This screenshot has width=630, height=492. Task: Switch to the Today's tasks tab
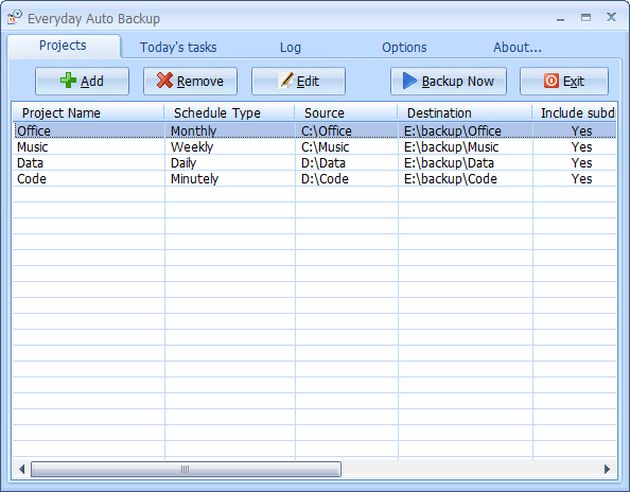pos(178,47)
